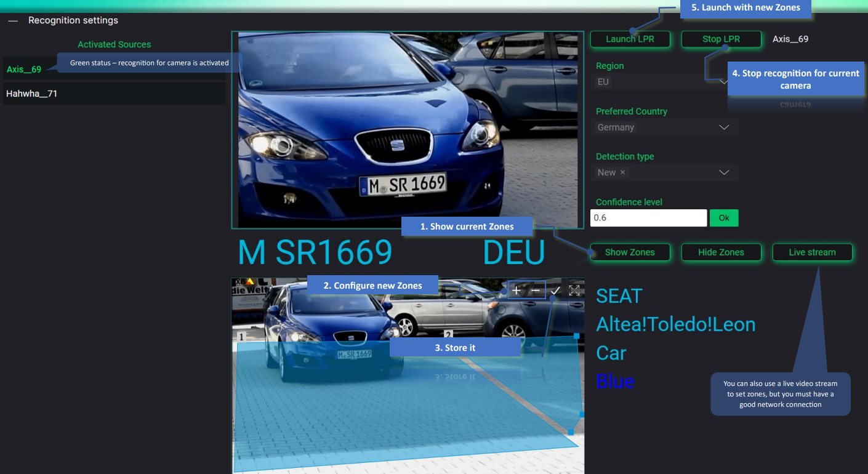Remove a zone with minus icon
Screen dimensions: 868x474
tap(536, 291)
